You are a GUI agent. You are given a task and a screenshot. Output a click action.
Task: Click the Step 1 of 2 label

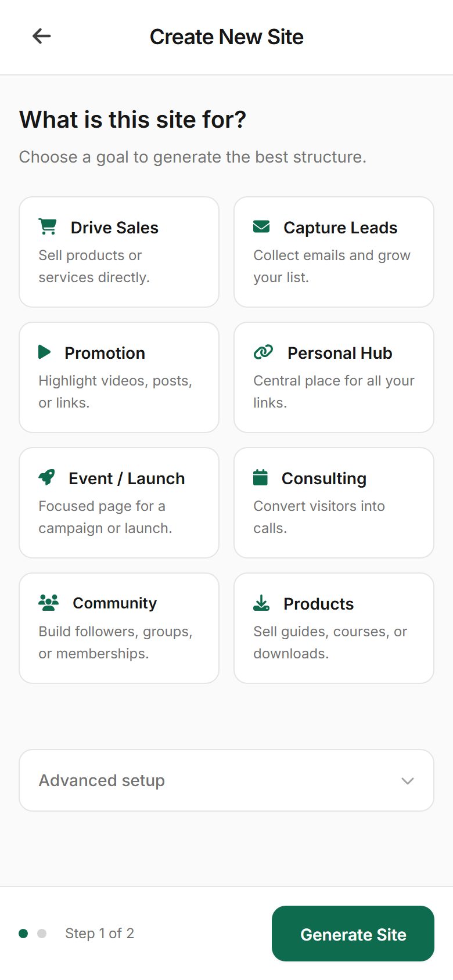click(x=99, y=934)
